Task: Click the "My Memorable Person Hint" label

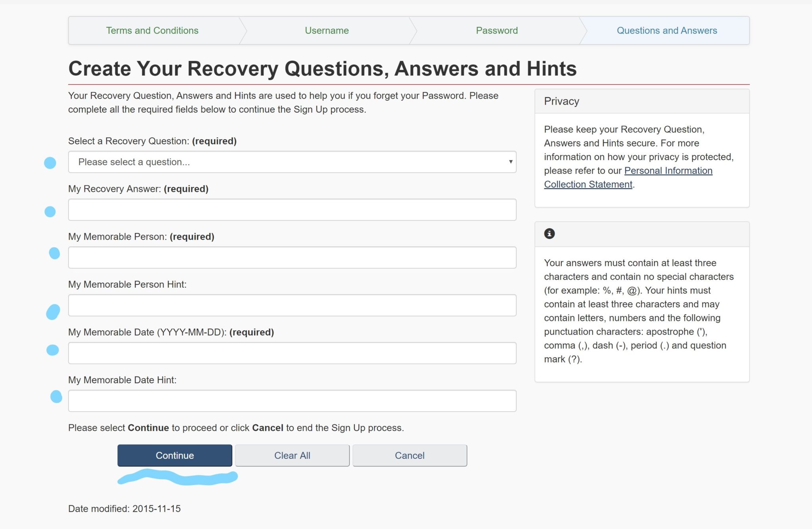Action: pos(127,285)
